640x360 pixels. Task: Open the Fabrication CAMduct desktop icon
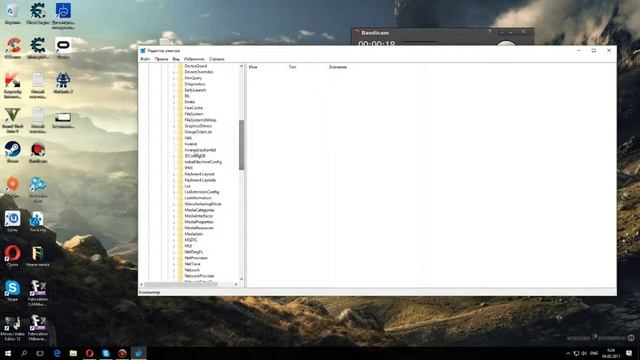pyautogui.click(x=38, y=293)
